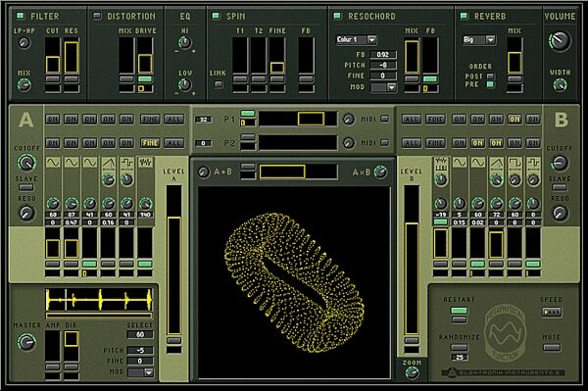The width and height of the screenshot is (588, 391).
Task: Click the section B SLAVE button
Action: [560, 187]
